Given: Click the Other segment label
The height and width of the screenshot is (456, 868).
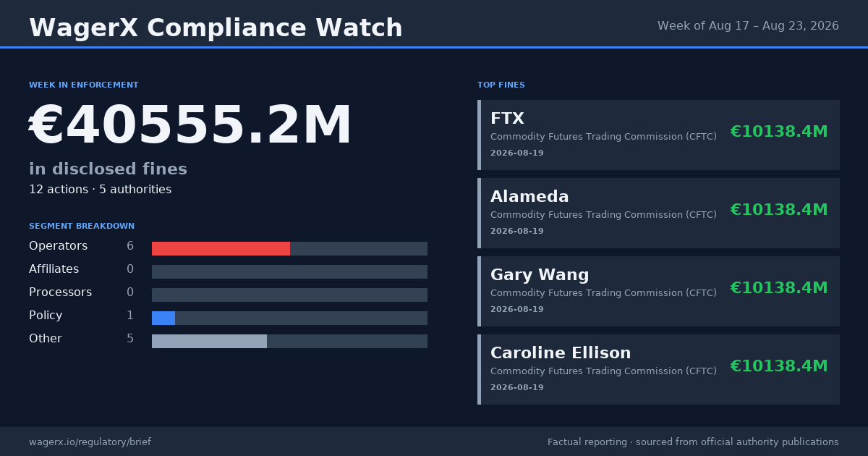Looking at the screenshot, I should tap(46, 339).
